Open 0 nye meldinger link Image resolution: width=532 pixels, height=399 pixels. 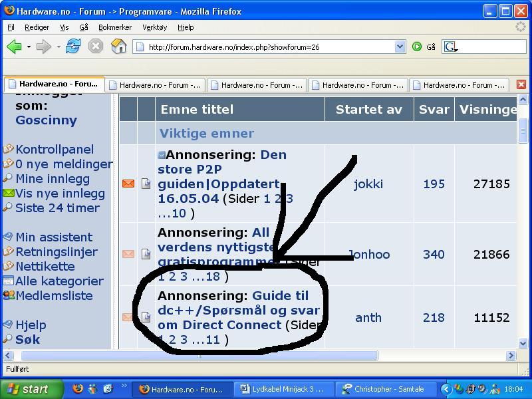[x=64, y=164]
